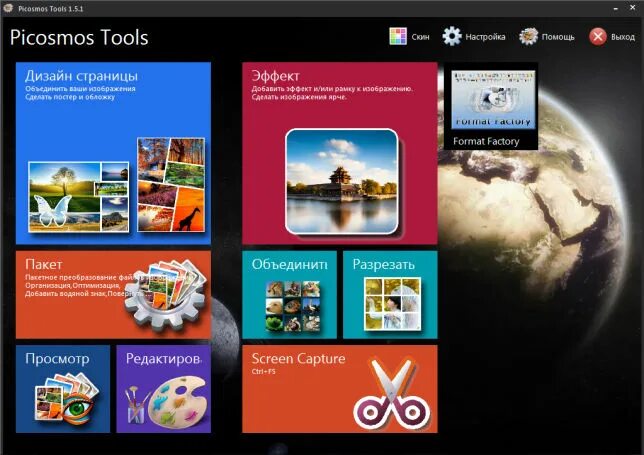
Task: Minimize the Picosmos Tools window
Action: pos(616,8)
